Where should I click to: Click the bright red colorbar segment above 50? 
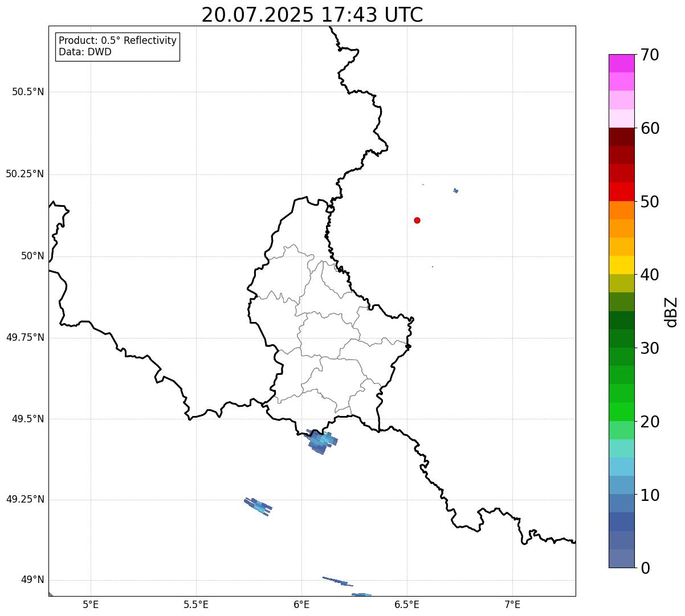click(621, 191)
